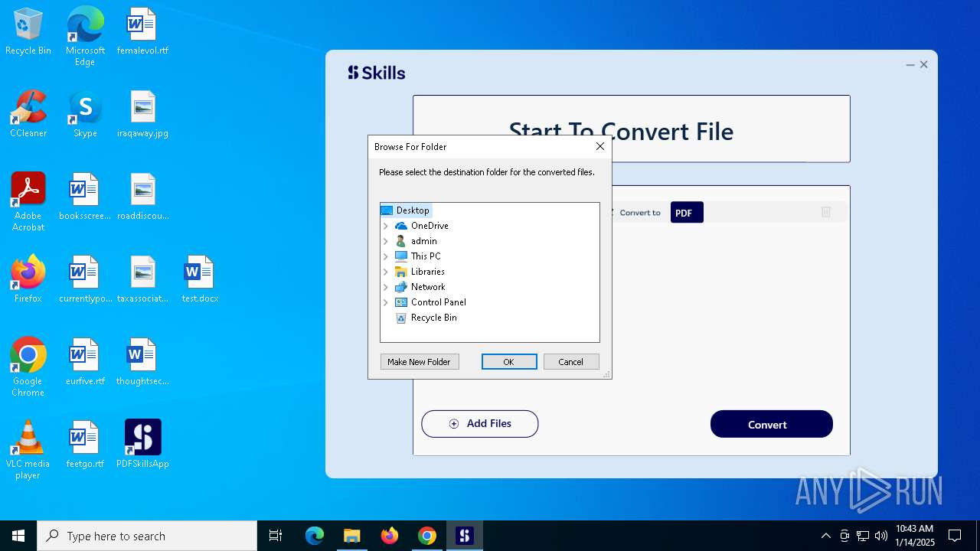Confirm folder selection with OK
This screenshot has height=551, width=980.
pyautogui.click(x=509, y=362)
